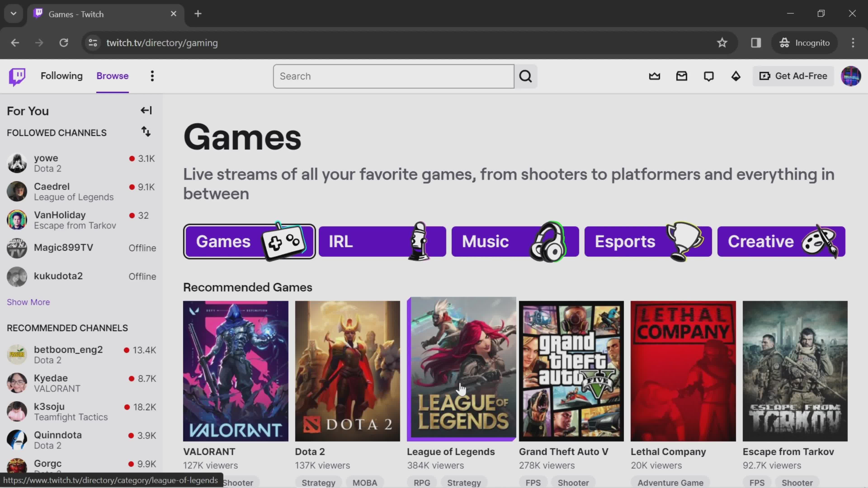
Task: Click the FPS tag under Grand Theft Auto V
Action: 533,482
